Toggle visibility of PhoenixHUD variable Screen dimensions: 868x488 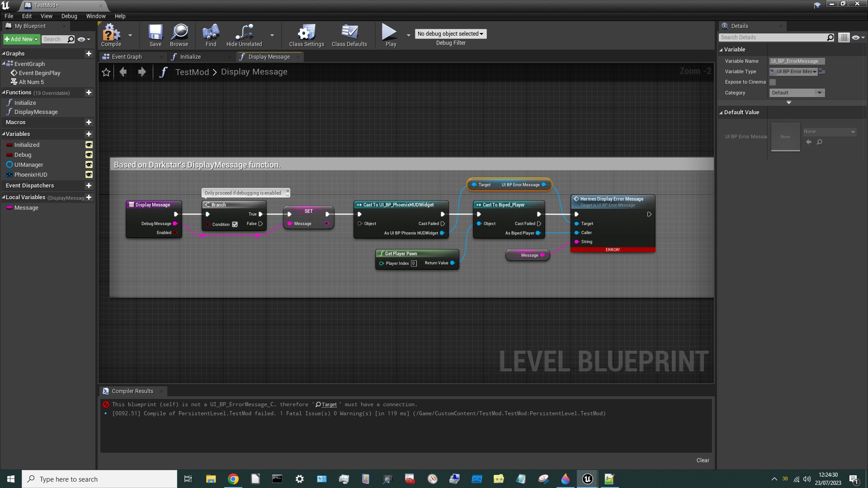pyautogui.click(x=89, y=174)
